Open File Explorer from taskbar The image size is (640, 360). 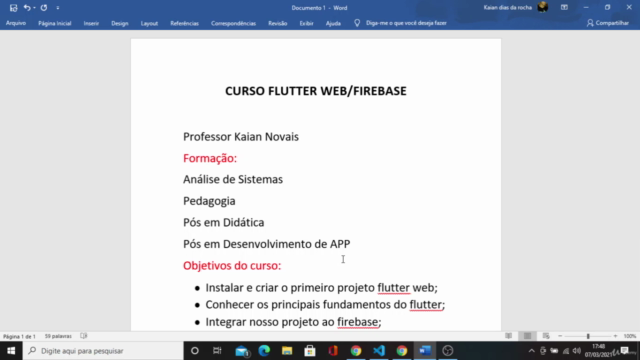click(x=287, y=351)
